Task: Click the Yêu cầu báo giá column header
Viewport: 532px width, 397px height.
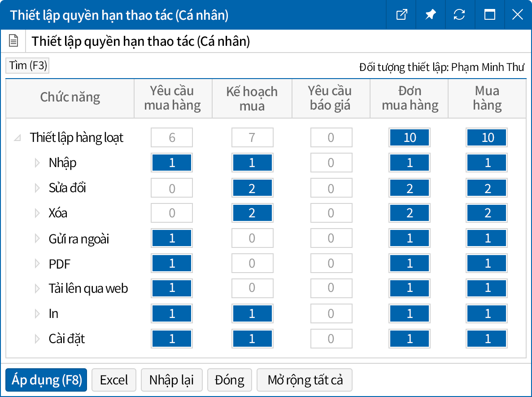Action: pyautogui.click(x=330, y=98)
